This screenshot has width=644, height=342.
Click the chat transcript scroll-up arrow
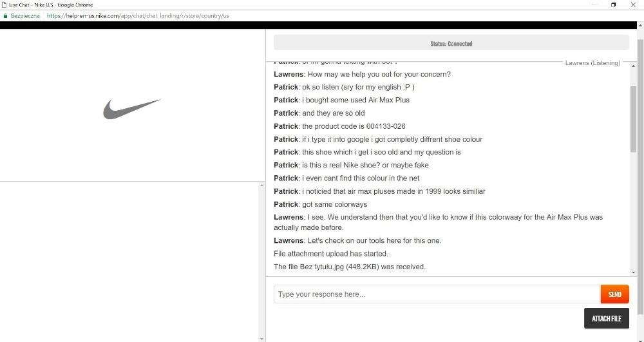coord(633,66)
